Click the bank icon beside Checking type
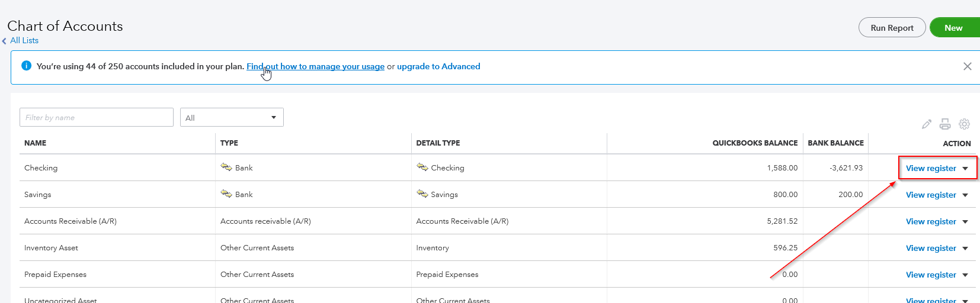 (x=226, y=167)
